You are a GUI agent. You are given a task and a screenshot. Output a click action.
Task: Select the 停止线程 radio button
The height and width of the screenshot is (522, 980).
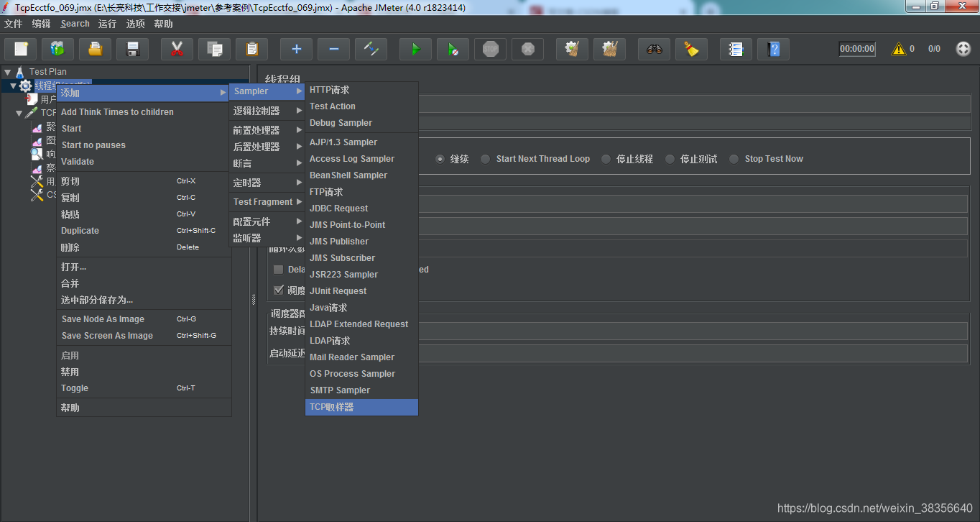pyautogui.click(x=606, y=159)
